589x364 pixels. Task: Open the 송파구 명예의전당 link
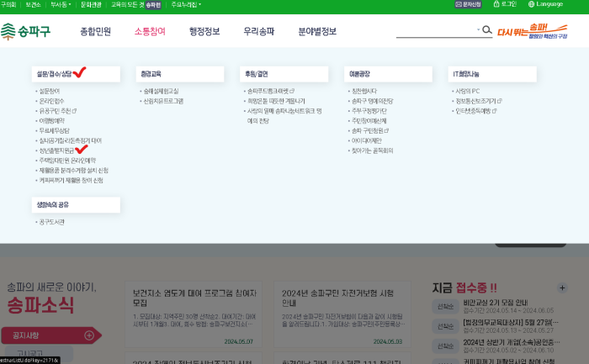pyautogui.click(x=372, y=101)
